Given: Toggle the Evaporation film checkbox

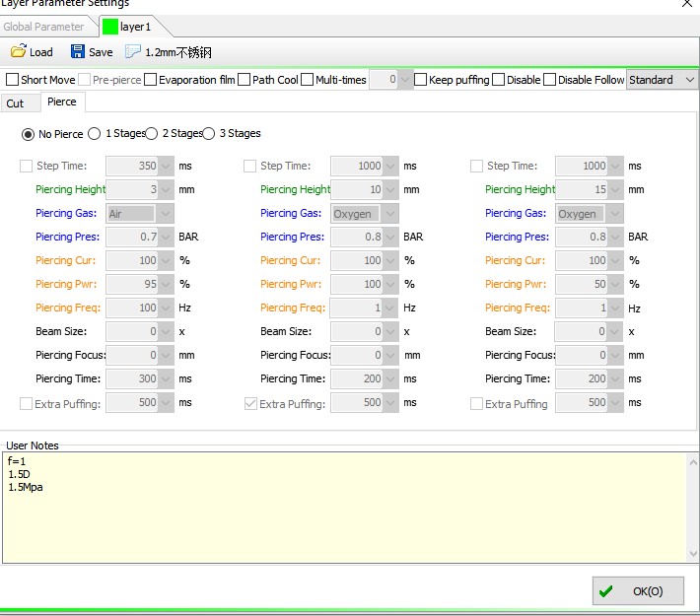Looking at the screenshot, I should click(x=150, y=80).
